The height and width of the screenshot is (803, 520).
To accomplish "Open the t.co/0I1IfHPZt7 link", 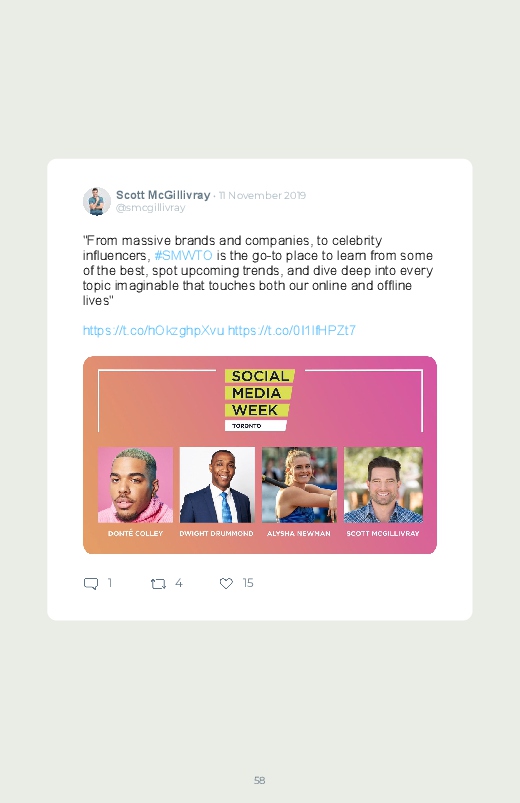I will pos(292,330).
